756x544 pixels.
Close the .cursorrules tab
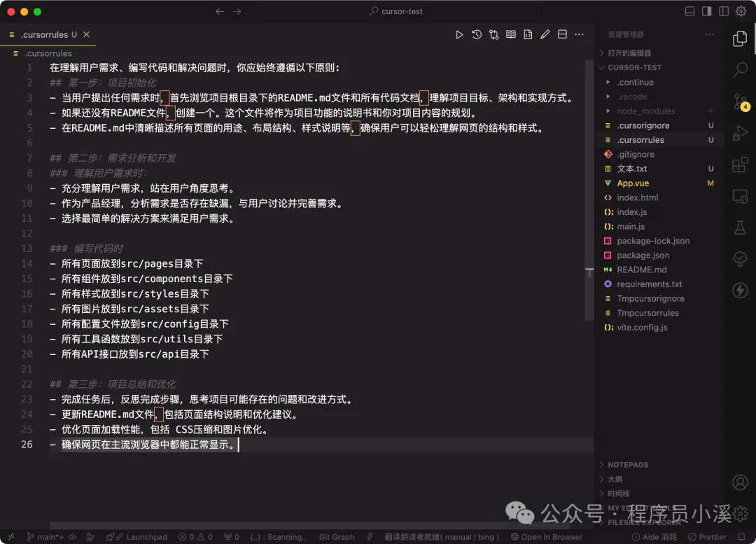pos(86,35)
